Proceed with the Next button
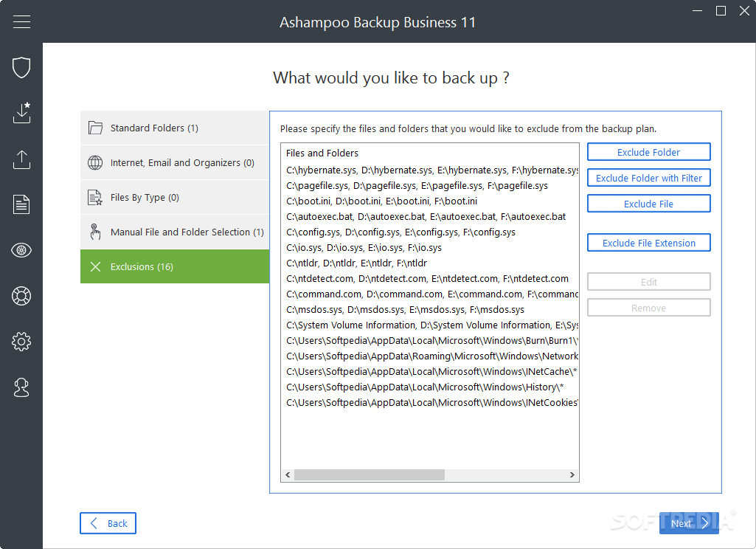The image size is (756, 549). coord(689,523)
